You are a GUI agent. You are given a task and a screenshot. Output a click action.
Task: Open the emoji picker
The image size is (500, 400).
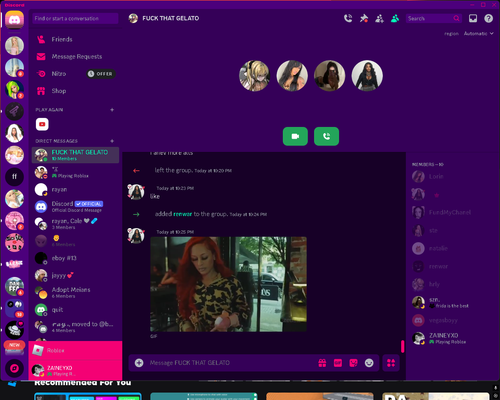[x=369, y=363]
